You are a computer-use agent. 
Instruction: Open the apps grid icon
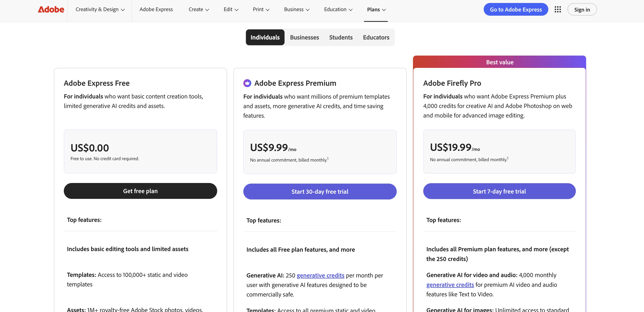pyautogui.click(x=557, y=9)
